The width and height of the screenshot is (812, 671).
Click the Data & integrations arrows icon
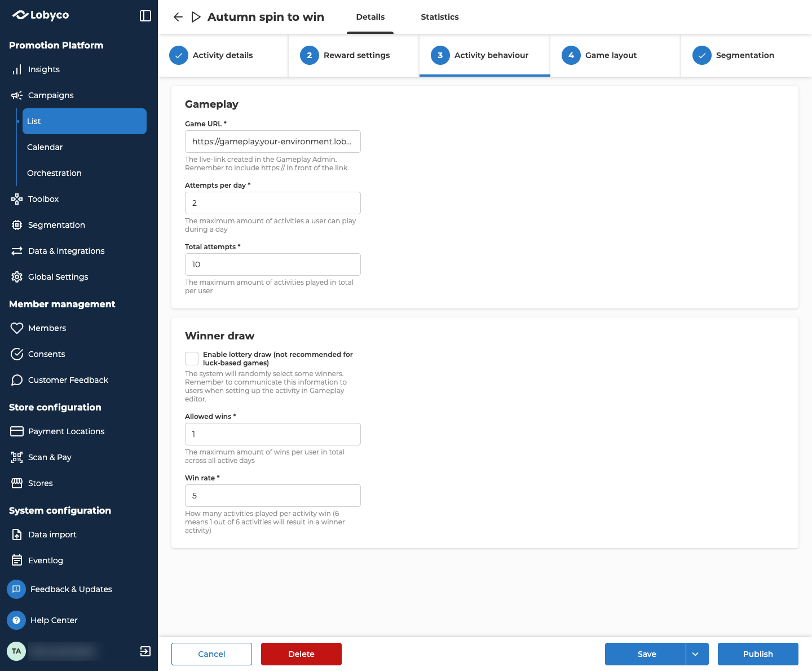pos(17,251)
